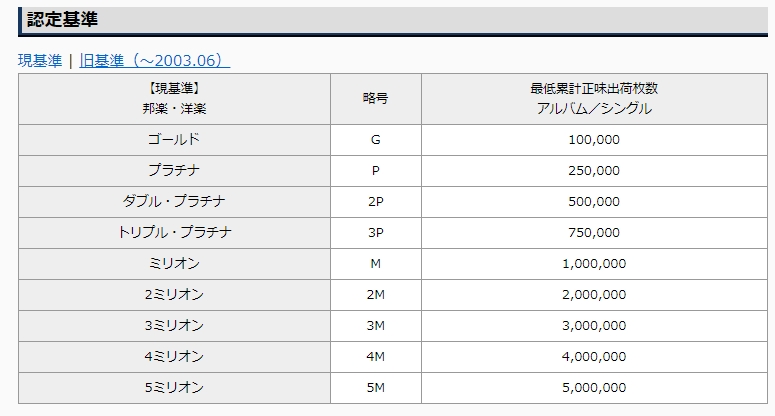Click the 2ミリオン row label

coord(174,294)
